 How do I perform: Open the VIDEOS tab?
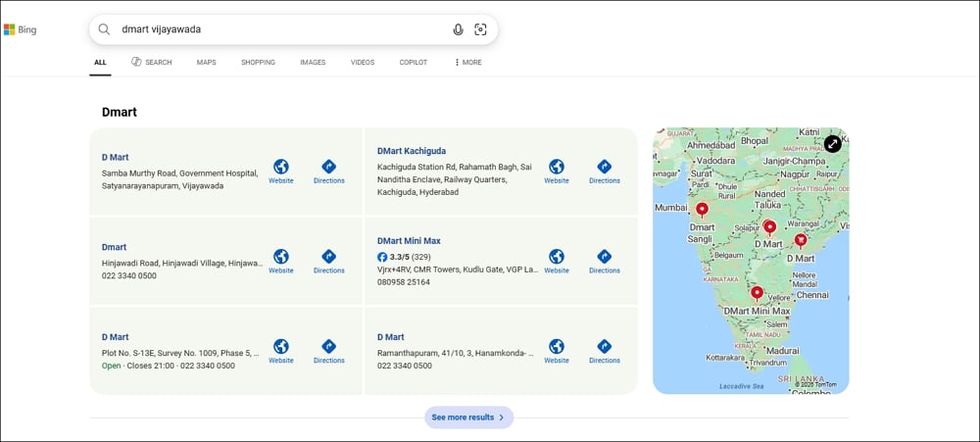[363, 63]
